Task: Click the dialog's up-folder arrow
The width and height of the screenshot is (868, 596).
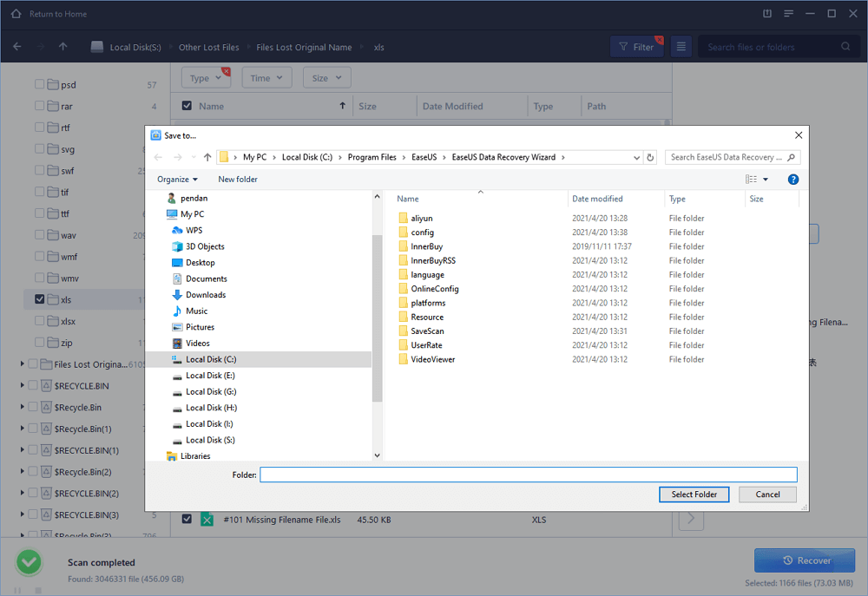Action: 207,157
